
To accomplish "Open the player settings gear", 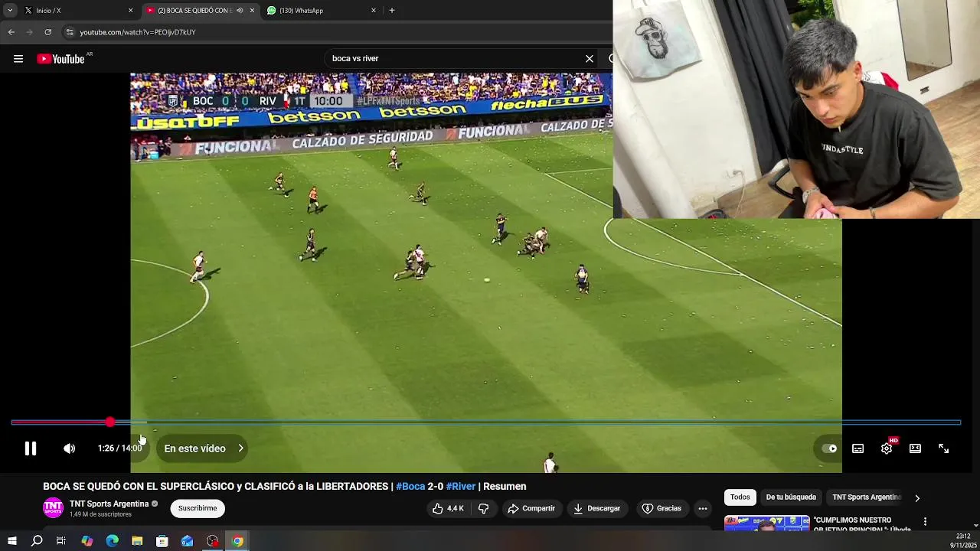I will [887, 448].
